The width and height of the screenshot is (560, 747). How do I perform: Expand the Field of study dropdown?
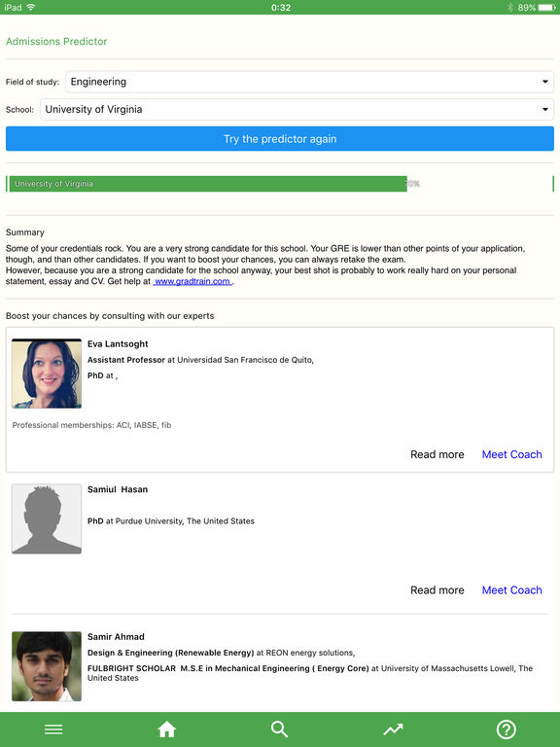coord(309,82)
